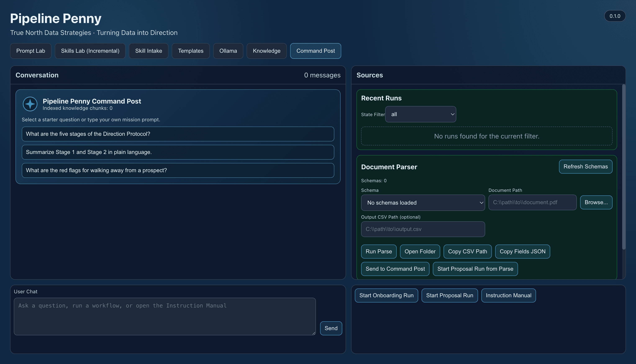Switch to the Ollama tab
Image resolution: width=636 pixels, height=364 pixels.
click(x=228, y=51)
